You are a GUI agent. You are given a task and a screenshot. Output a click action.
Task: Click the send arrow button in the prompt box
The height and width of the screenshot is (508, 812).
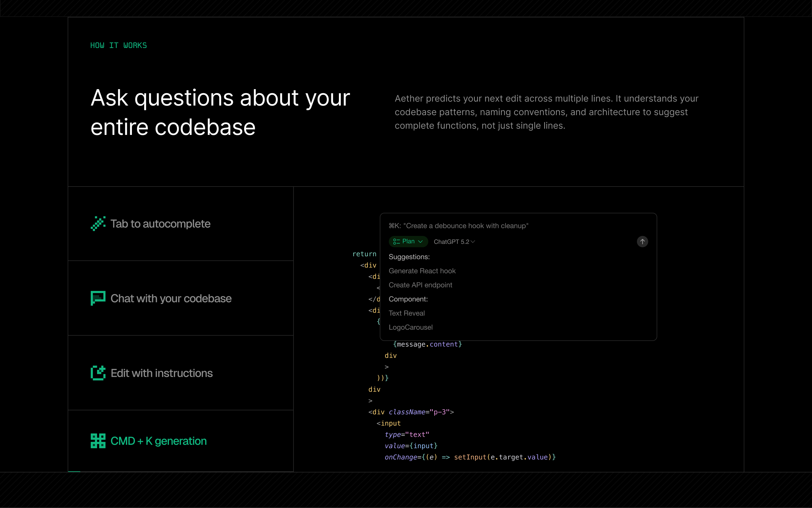tap(642, 242)
